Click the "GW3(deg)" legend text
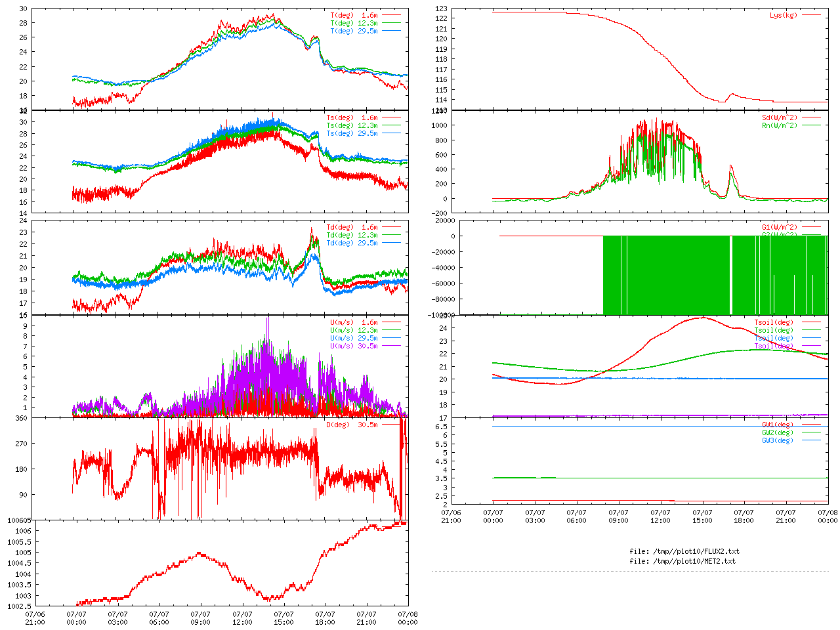The width and height of the screenshot is (840, 630). click(x=778, y=440)
